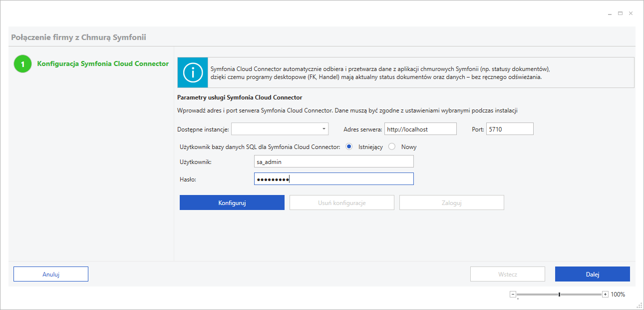Click the Użytkownik field containing sa_admin
This screenshot has width=644, height=310.
click(x=333, y=161)
